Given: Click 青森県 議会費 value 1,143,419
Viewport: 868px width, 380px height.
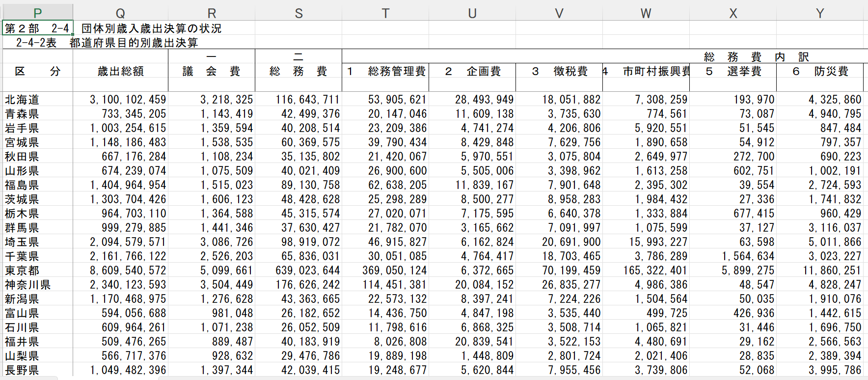Looking at the screenshot, I should coord(212,114).
